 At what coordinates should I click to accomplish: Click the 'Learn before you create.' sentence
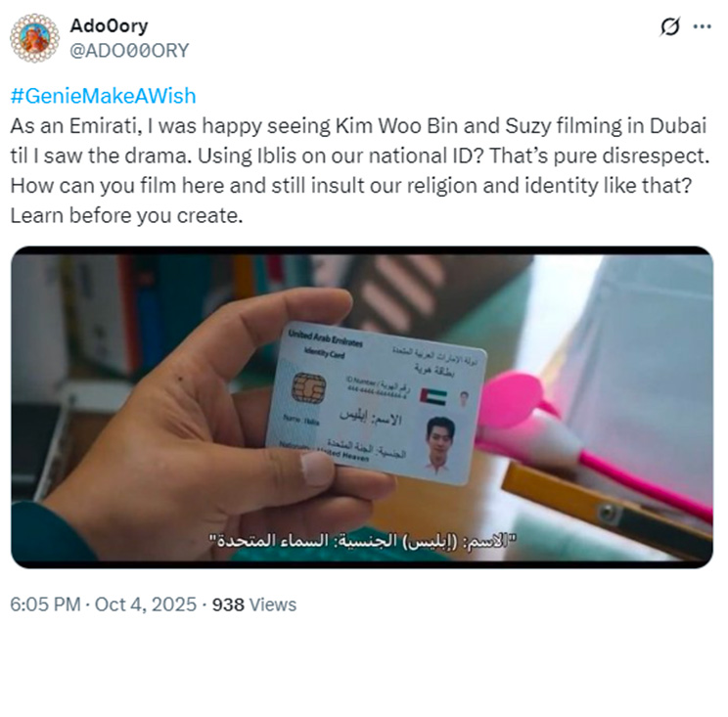coord(127,216)
